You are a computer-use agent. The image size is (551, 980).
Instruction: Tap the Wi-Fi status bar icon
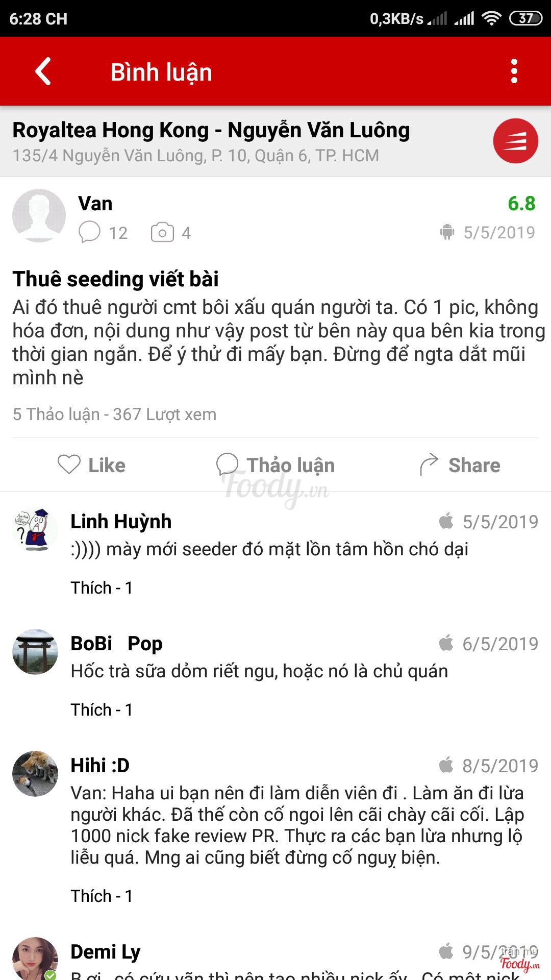[x=491, y=19]
